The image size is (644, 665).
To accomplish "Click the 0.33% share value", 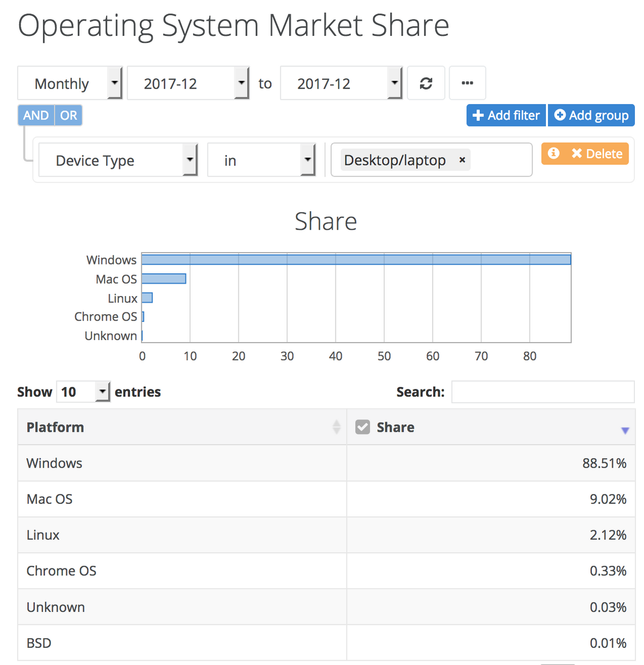I will (608, 571).
